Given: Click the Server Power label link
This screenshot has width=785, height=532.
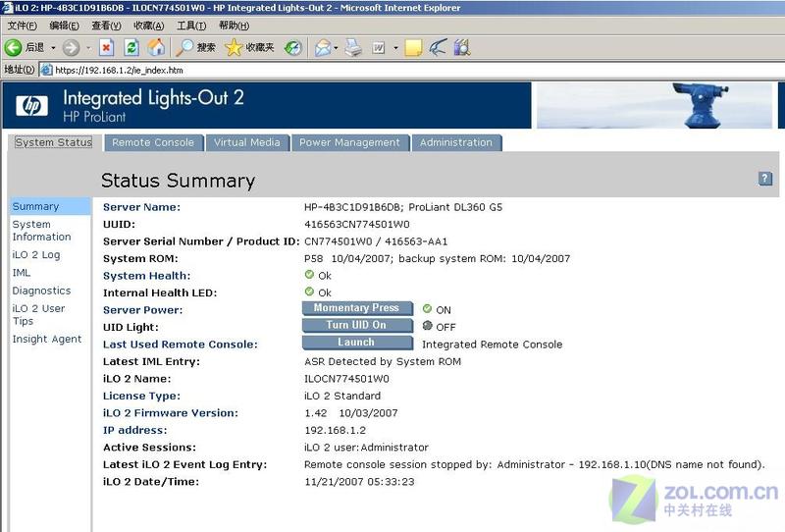Looking at the screenshot, I should 142,310.
